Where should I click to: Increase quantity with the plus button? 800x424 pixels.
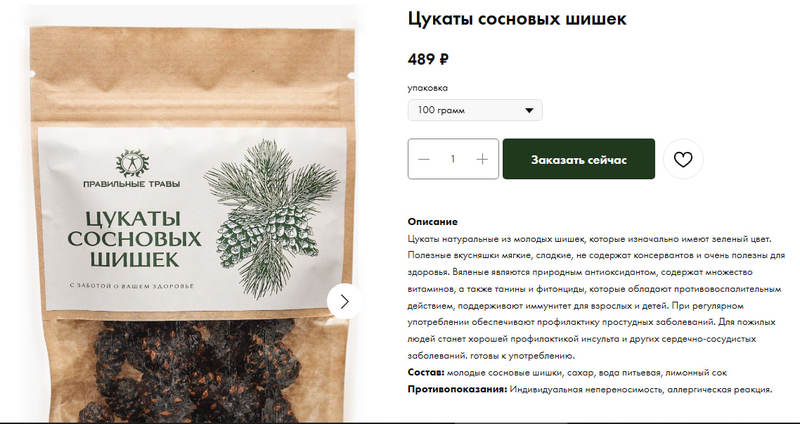482,159
